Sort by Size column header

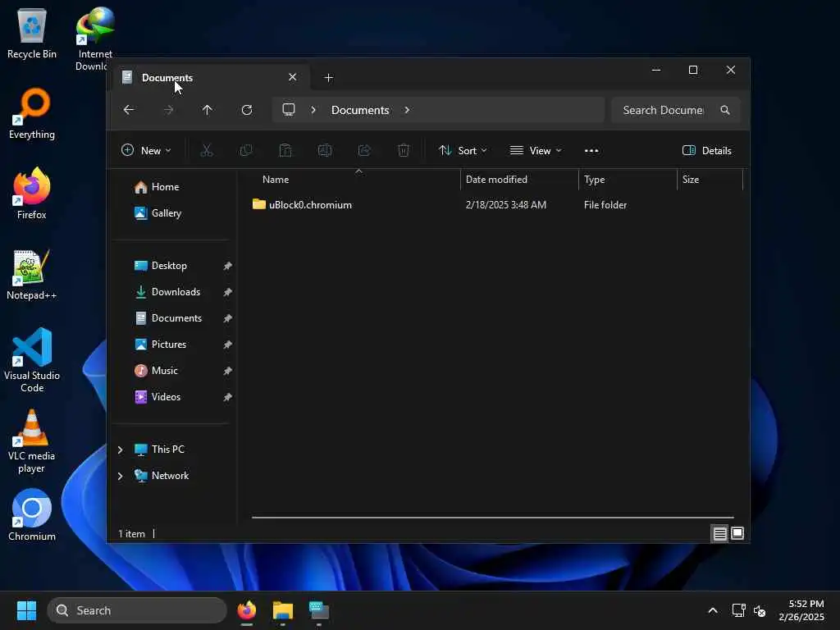pos(691,180)
